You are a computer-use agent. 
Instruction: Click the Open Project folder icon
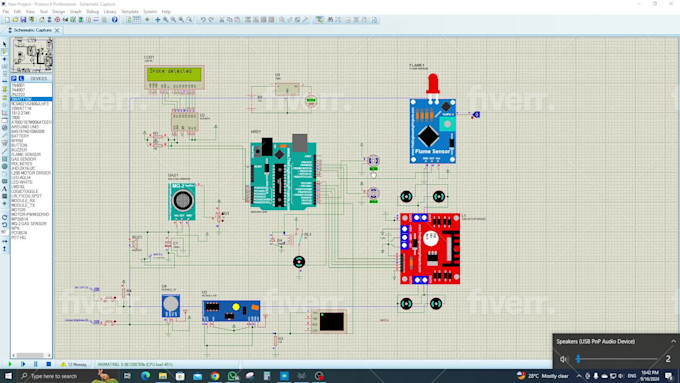15,20
